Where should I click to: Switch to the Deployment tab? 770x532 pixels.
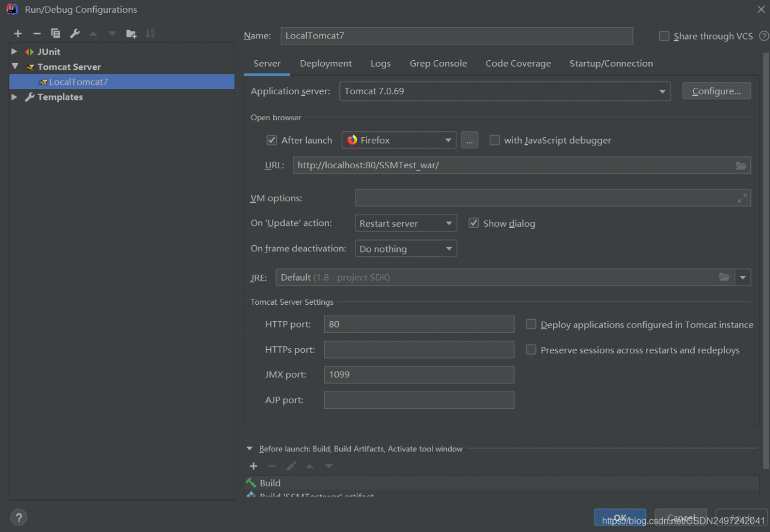tap(326, 63)
